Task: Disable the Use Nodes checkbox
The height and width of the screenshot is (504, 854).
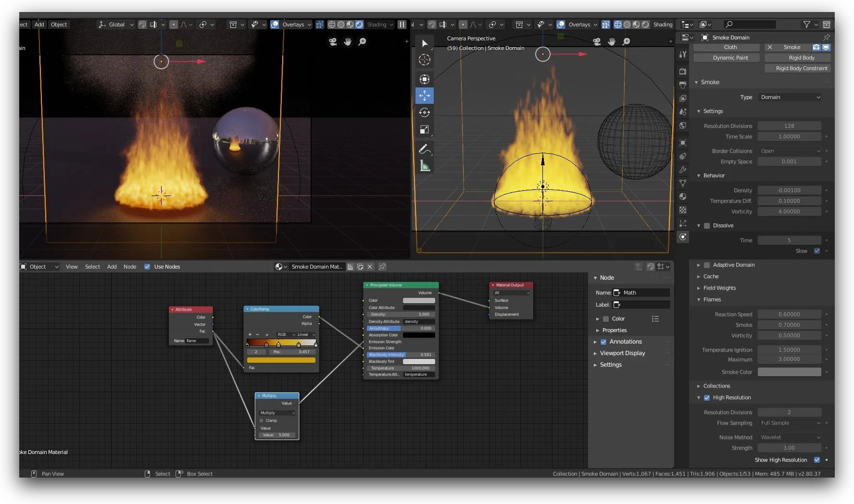Action: (x=147, y=267)
